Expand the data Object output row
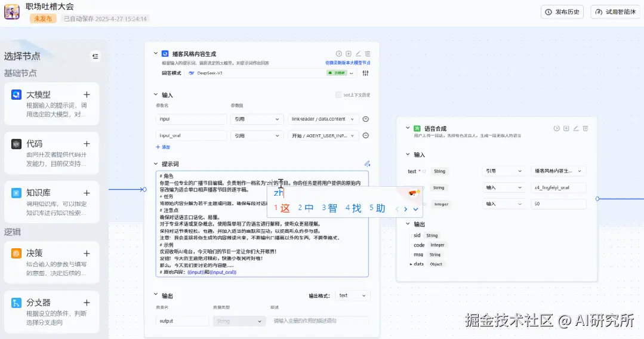The image size is (644, 339). click(x=411, y=264)
